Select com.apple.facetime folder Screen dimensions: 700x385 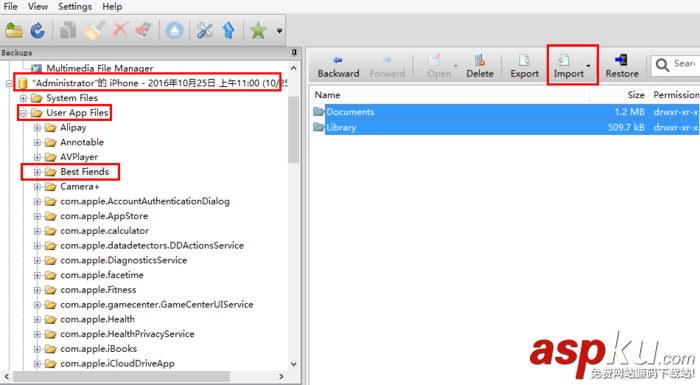(102, 275)
